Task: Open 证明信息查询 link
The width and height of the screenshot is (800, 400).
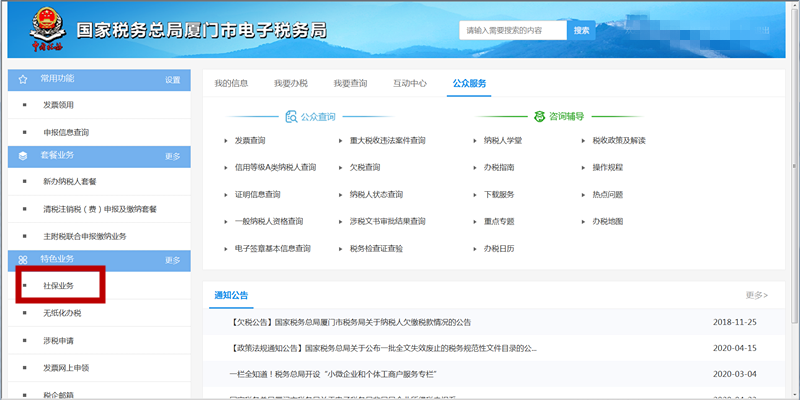Action: (x=258, y=194)
